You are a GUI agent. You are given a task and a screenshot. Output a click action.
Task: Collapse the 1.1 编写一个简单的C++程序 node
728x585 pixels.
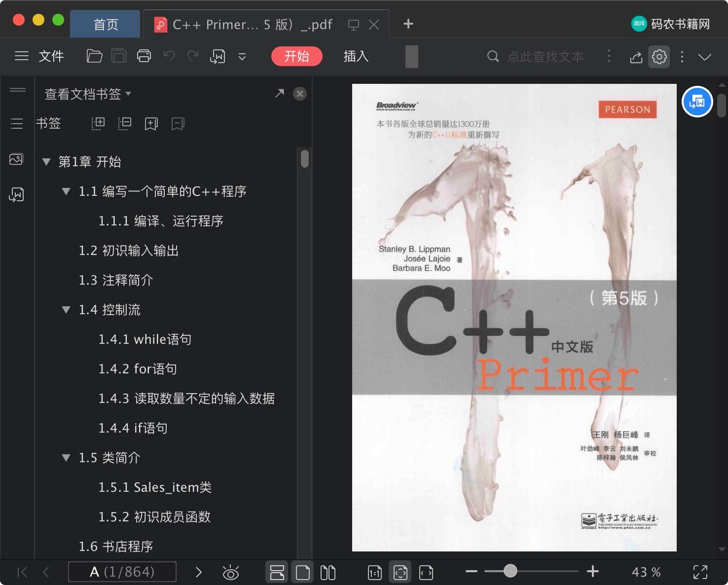tap(66, 191)
